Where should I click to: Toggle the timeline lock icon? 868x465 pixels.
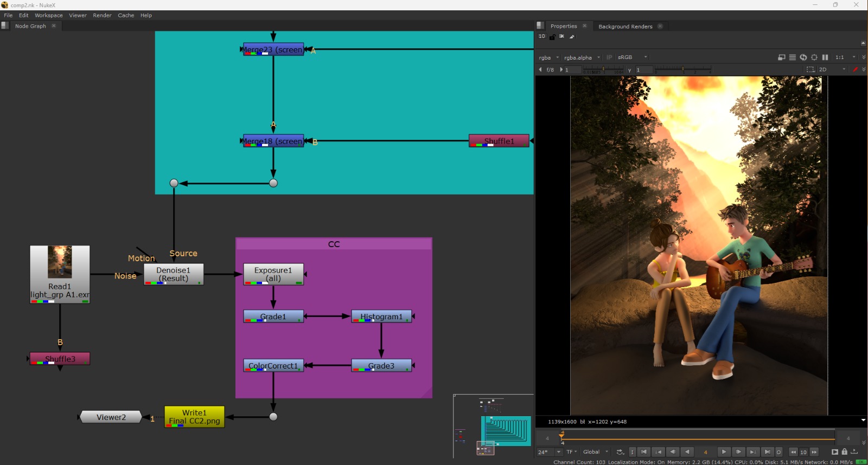[x=844, y=452]
